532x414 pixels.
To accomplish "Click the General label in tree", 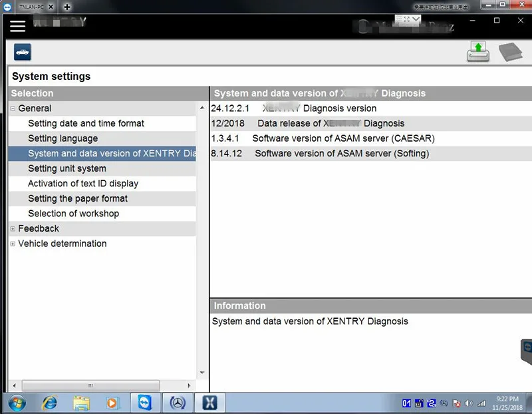I will [35, 108].
